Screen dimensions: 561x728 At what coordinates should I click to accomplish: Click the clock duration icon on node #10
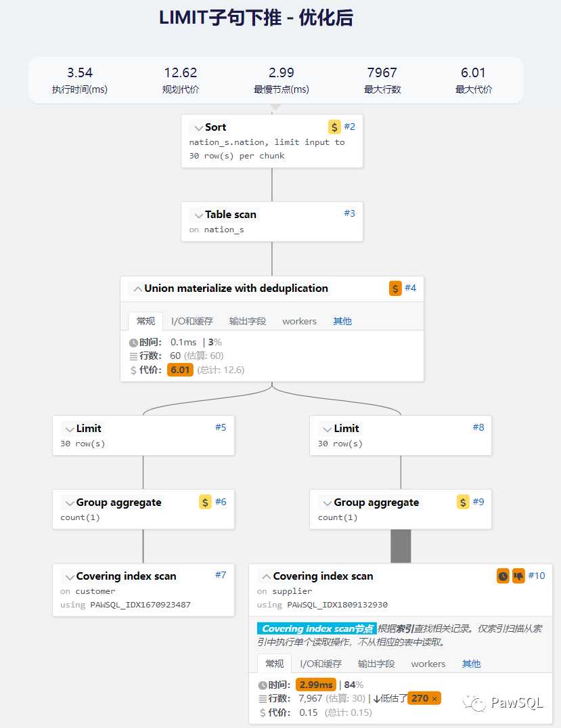pyautogui.click(x=503, y=576)
